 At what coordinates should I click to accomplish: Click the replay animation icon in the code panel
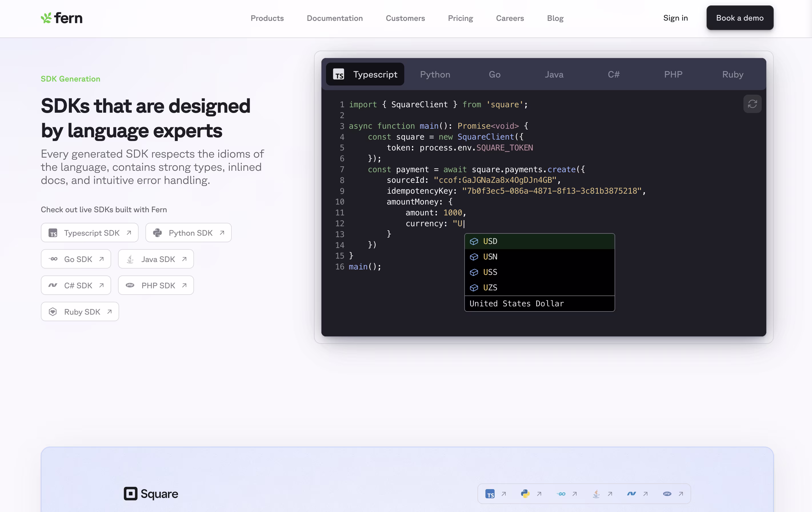coord(752,104)
